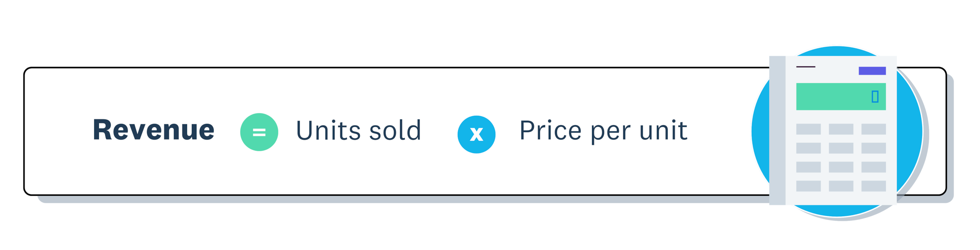Click the blue multiplication x icon
Image resolution: width=980 pixels, height=250 pixels.
[476, 135]
